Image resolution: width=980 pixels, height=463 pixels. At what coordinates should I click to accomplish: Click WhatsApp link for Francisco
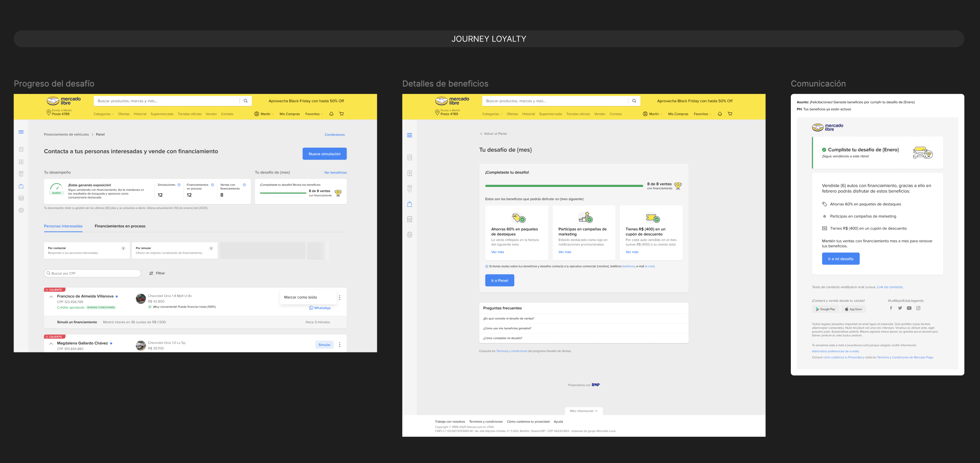tap(320, 308)
